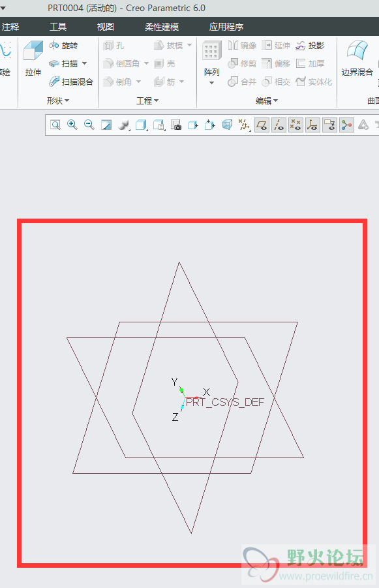
Task: Click the 投影 (Project) tool
Action: coord(310,46)
